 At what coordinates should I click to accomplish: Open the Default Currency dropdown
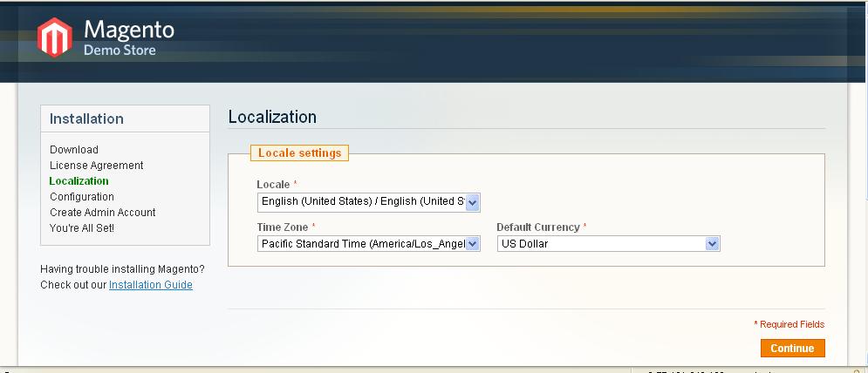(x=608, y=243)
